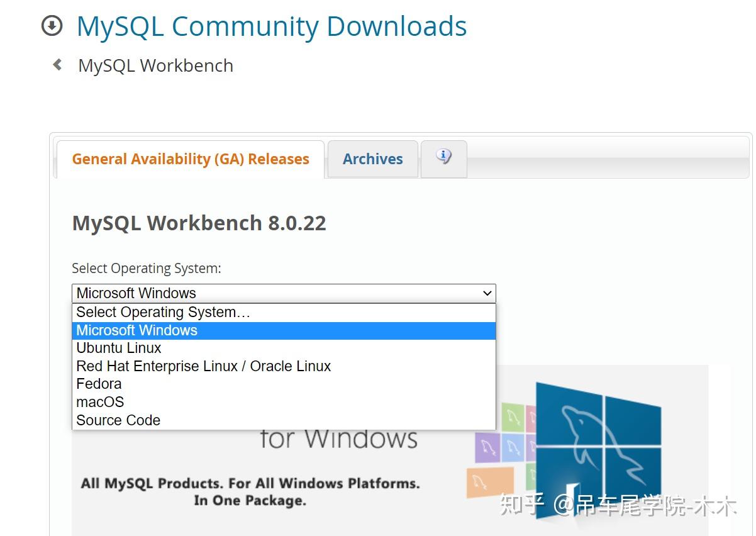Screen dimensions: 756x536
Task: Select Red Hat Enterprise Linux / Oracle Linux
Action: point(203,366)
